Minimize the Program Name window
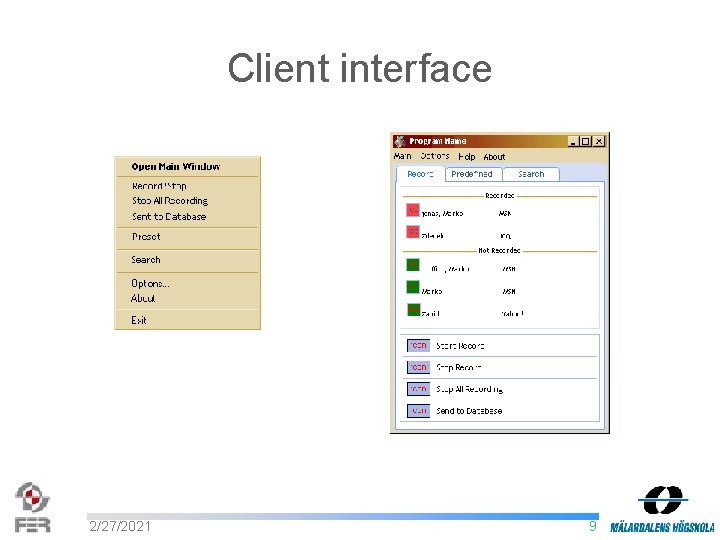This screenshot has height=540, width=720. coord(573,141)
